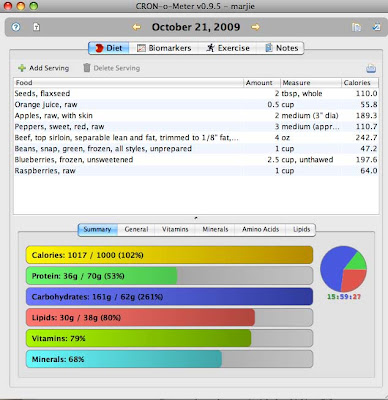The image size is (388, 400).
Task: Click the trash can Delete Serving icon
Action: point(87,68)
